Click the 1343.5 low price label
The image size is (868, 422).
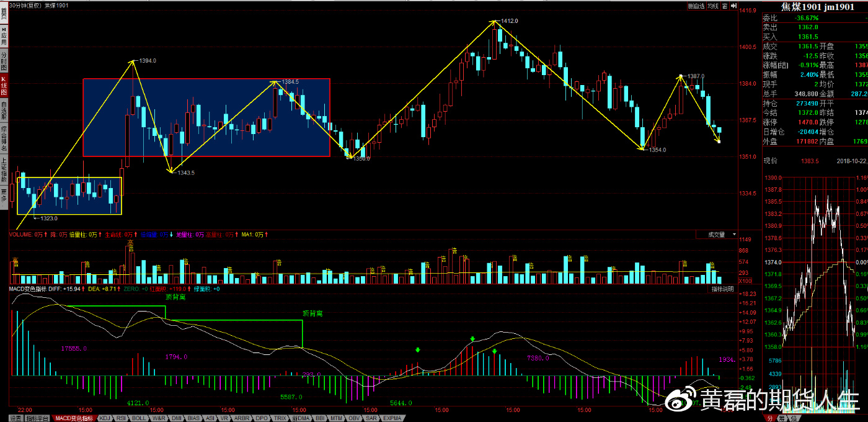[x=185, y=173]
